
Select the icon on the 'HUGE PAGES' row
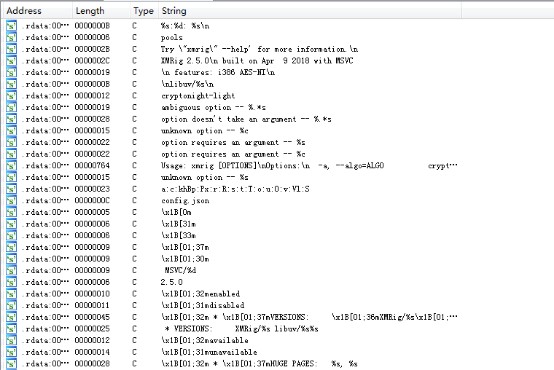coord(11,364)
